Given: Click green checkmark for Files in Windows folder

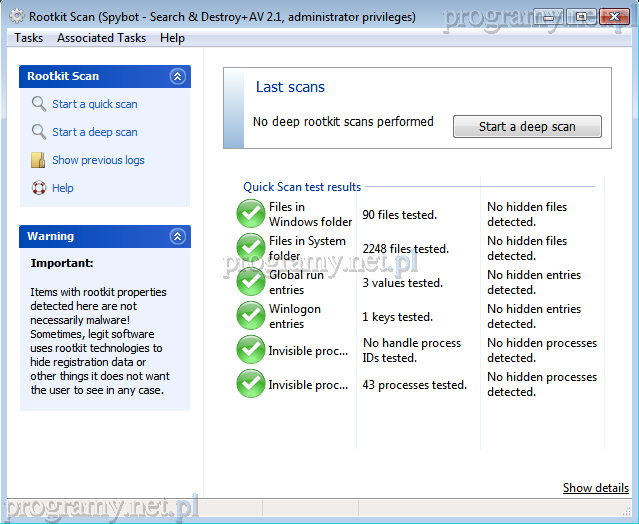Looking at the screenshot, I should 251,214.
